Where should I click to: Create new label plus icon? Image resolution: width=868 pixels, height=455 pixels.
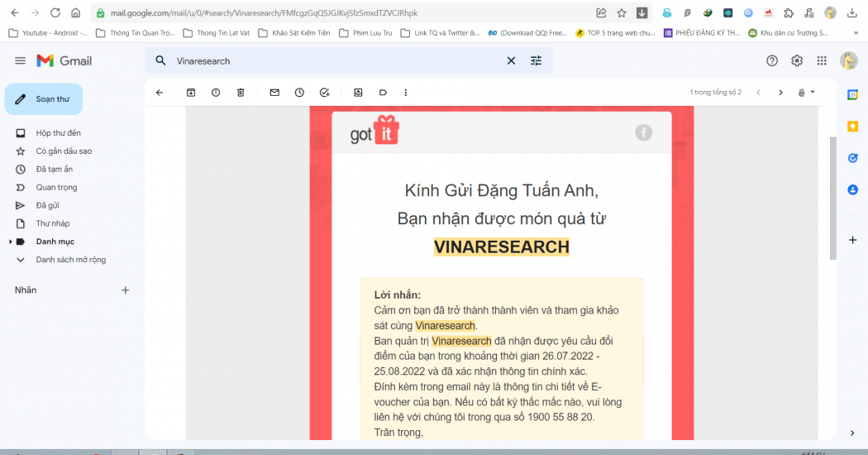(x=125, y=290)
